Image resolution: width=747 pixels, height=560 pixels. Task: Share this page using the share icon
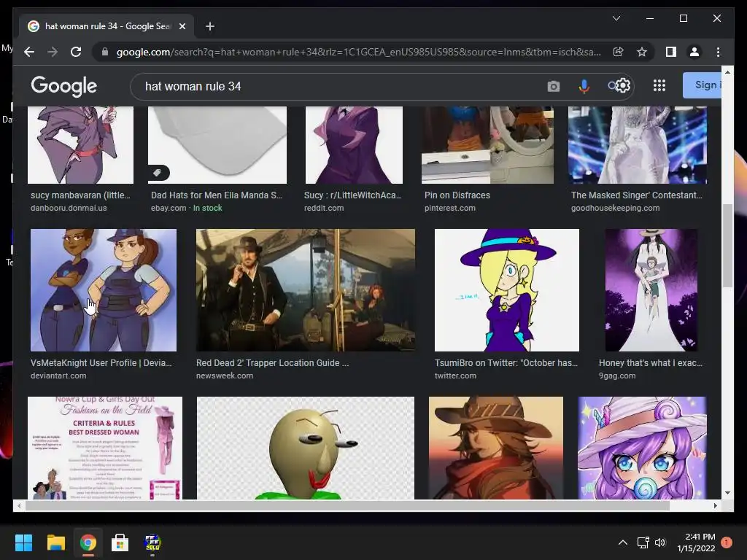click(619, 52)
